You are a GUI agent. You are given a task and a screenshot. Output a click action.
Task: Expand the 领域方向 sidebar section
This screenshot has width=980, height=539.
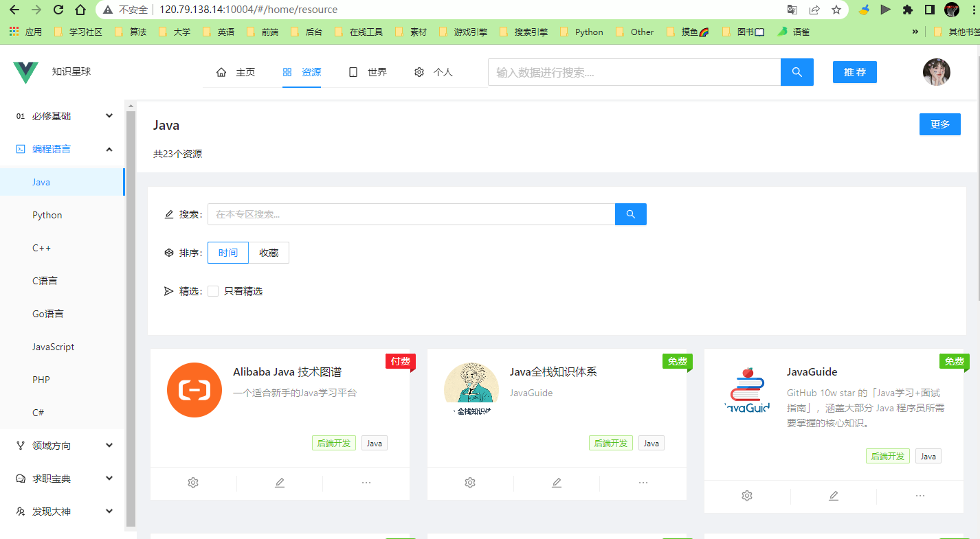[x=63, y=446]
